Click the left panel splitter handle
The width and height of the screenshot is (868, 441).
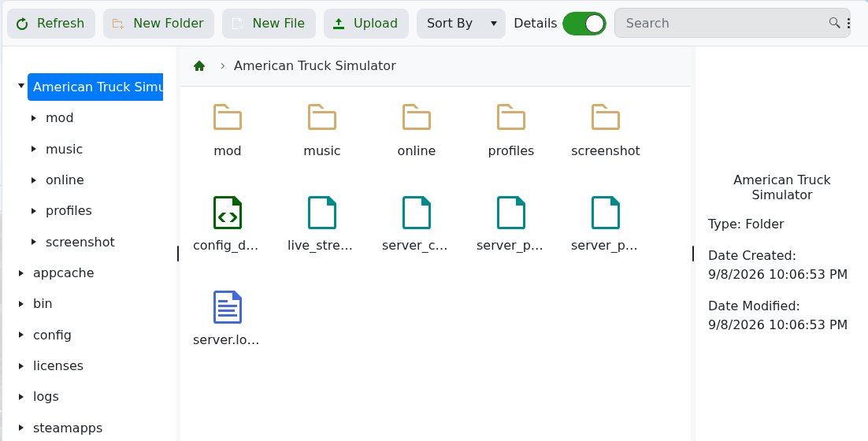pyautogui.click(x=178, y=254)
